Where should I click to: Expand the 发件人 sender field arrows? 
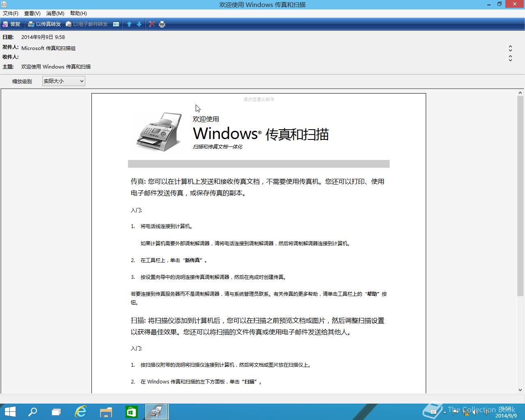[510, 48]
